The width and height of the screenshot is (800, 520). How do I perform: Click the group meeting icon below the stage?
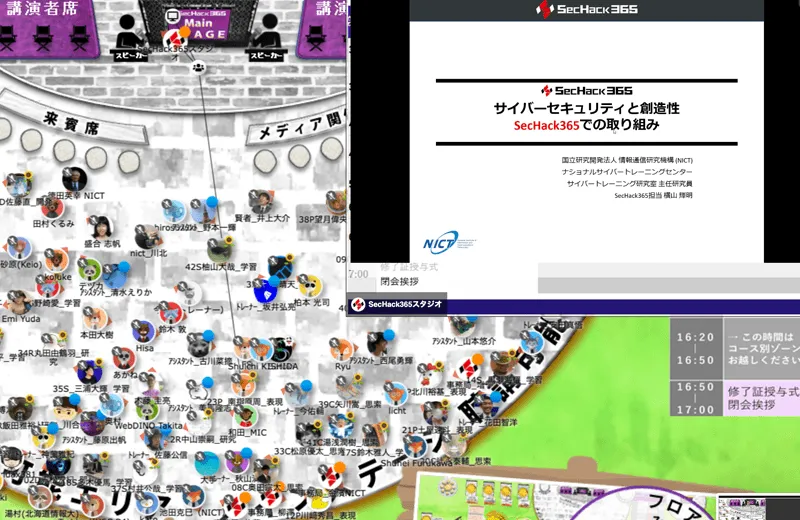pos(198,67)
